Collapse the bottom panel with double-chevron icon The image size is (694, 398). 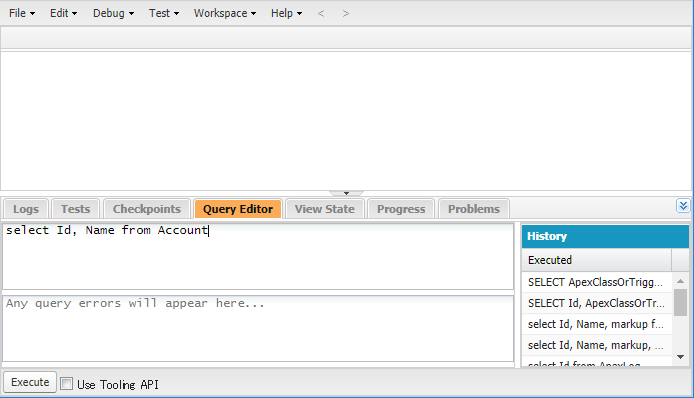pos(683,206)
